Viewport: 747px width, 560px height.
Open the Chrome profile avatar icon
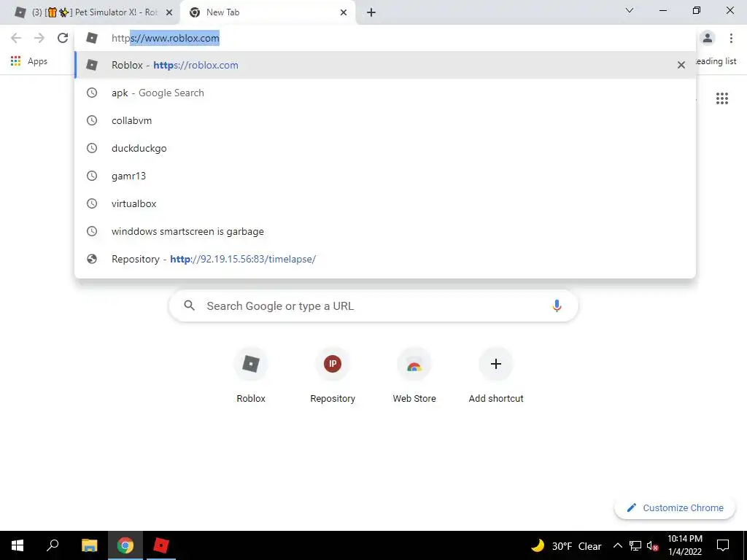click(x=708, y=38)
